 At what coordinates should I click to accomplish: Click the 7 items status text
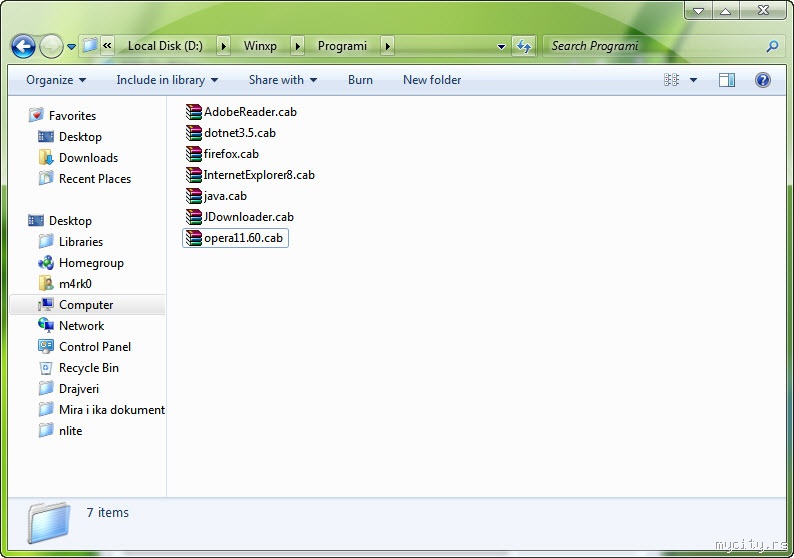[x=107, y=513]
